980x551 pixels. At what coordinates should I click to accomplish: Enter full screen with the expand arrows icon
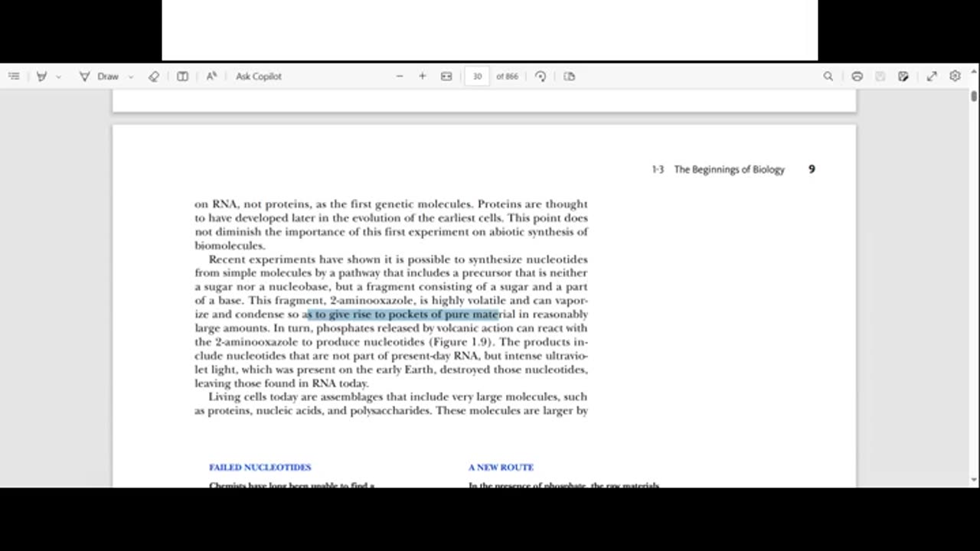tap(932, 77)
